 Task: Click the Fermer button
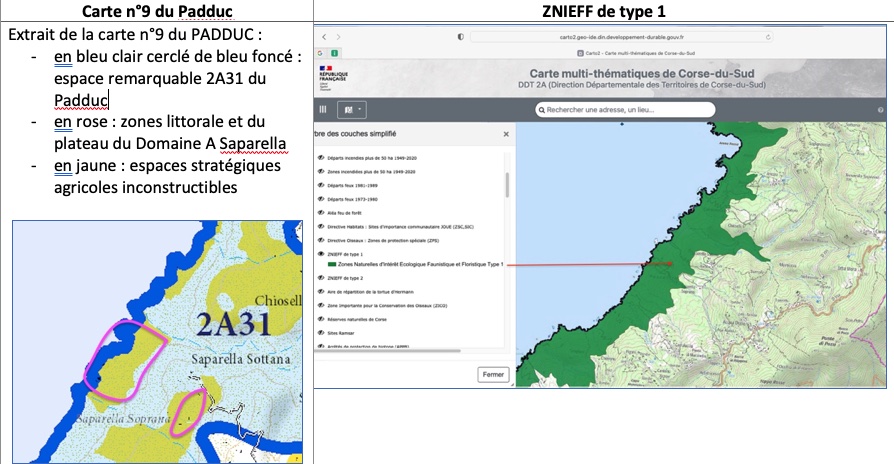(493, 374)
